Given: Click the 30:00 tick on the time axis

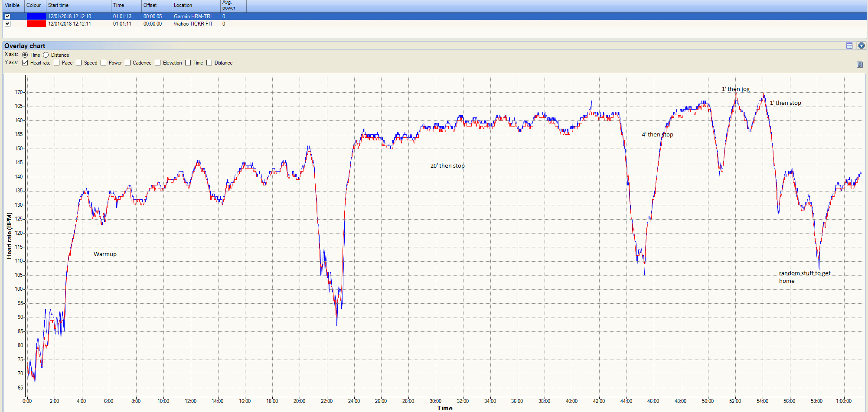Looking at the screenshot, I should click(x=435, y=401).
